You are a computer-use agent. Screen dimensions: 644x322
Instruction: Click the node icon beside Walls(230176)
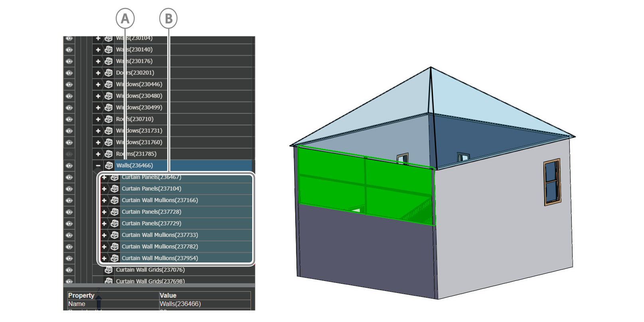pyautogui.click(x=109, y=61)
